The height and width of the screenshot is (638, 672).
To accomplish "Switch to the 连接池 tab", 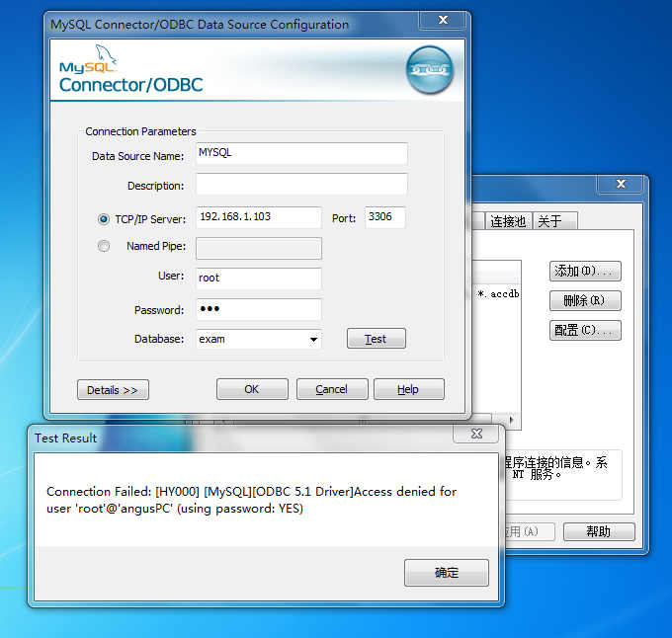I will pos(508,221).
